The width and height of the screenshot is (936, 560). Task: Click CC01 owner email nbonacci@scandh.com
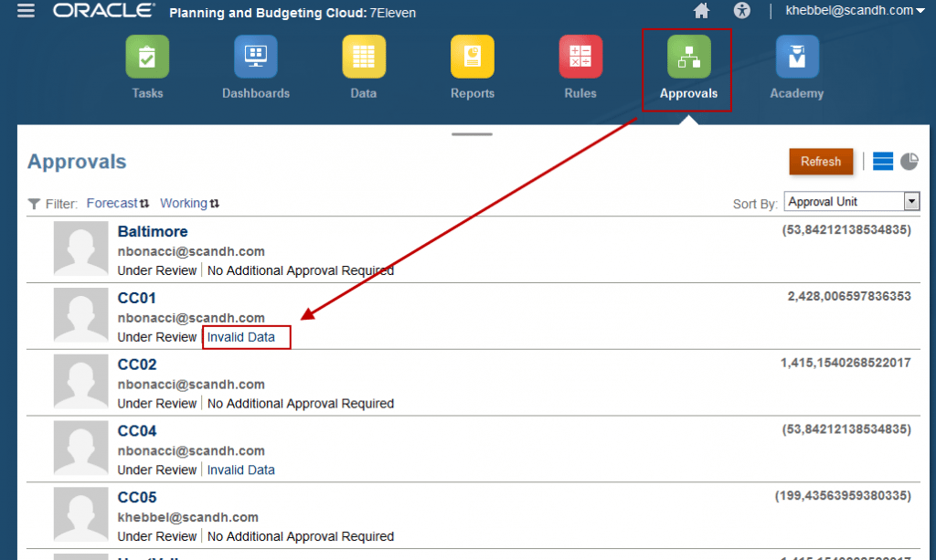tap(191, 318)
